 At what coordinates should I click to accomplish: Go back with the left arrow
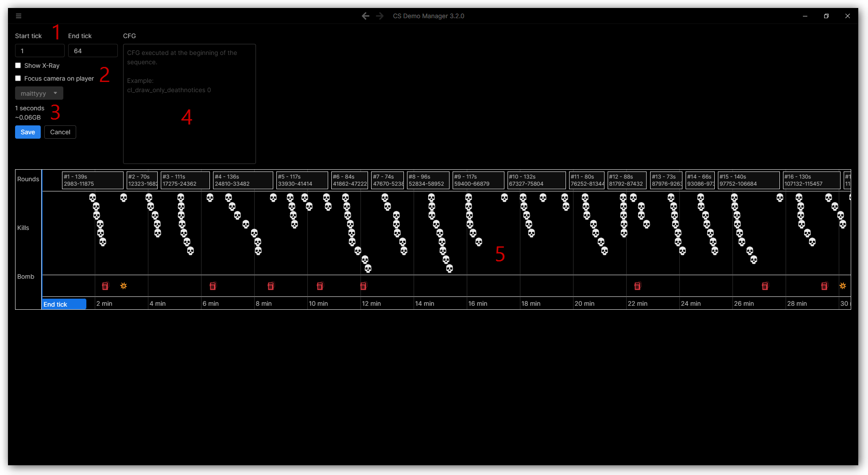[365, 16]
